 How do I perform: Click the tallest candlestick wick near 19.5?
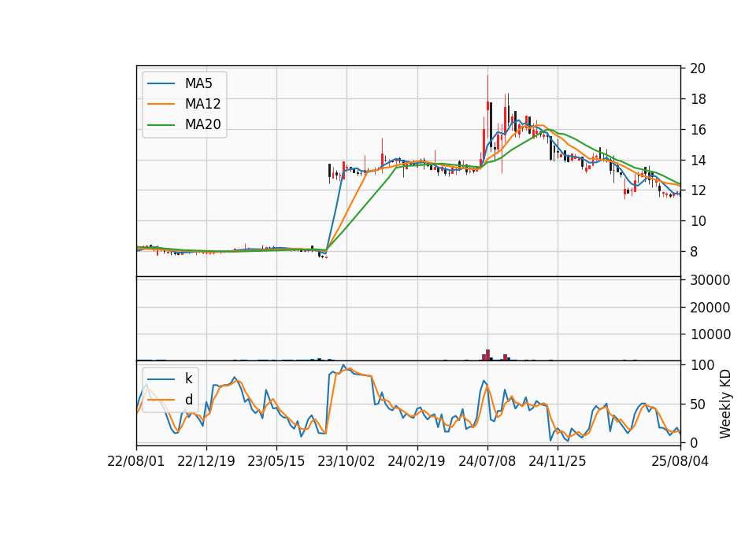pyautogui.click(x=487, y=87)
